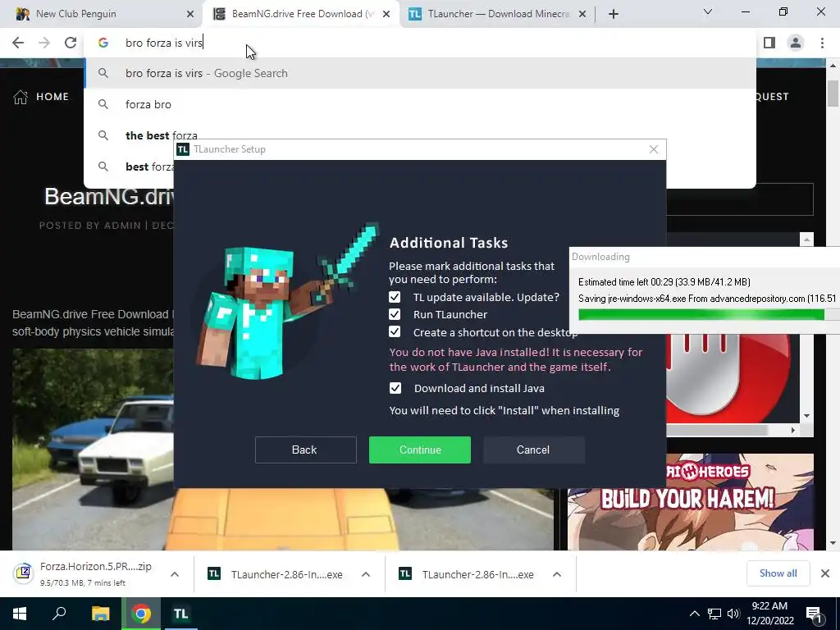Open a new browser tab
840x630 pixels.
point(614,14)
